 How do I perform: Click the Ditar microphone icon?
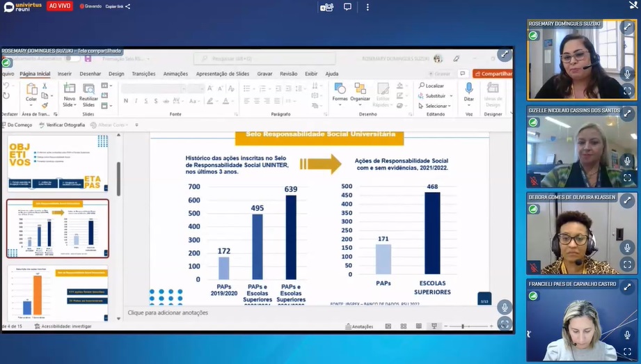pyautogui.click(x=469, y=88)
